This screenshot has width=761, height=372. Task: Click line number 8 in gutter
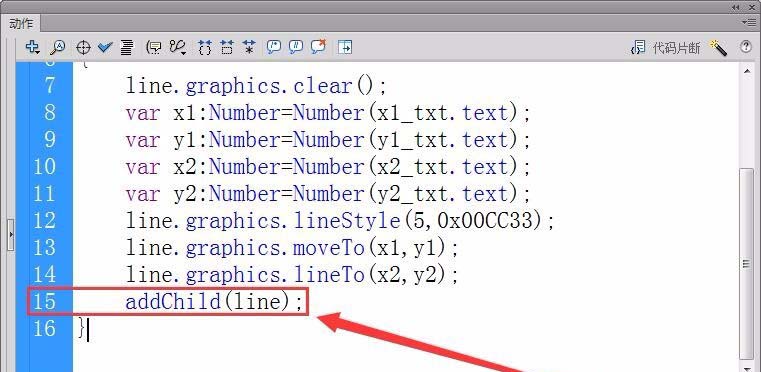coord(50,113)
